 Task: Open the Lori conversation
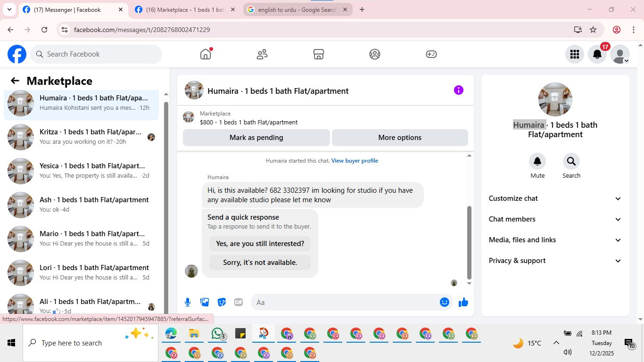click(81, 273)
